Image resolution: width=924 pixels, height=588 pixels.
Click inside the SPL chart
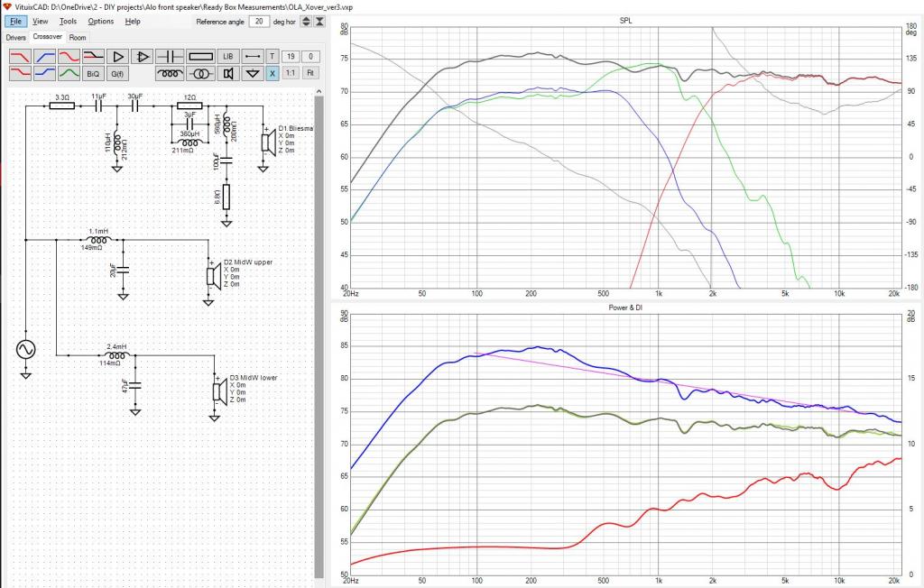(x=626, y=157)
